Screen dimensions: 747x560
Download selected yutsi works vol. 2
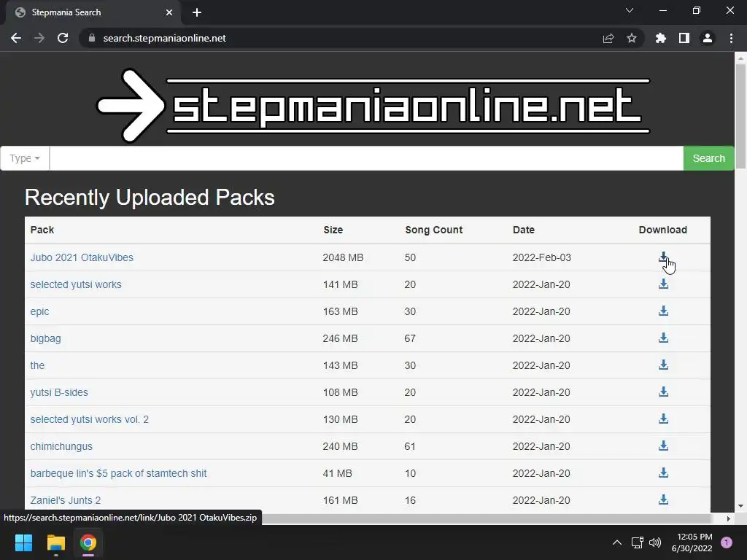pyautogui.click(x=663, y=419)
